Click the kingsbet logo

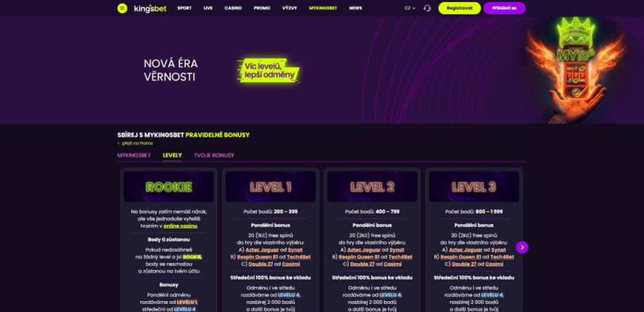[150, 8]
